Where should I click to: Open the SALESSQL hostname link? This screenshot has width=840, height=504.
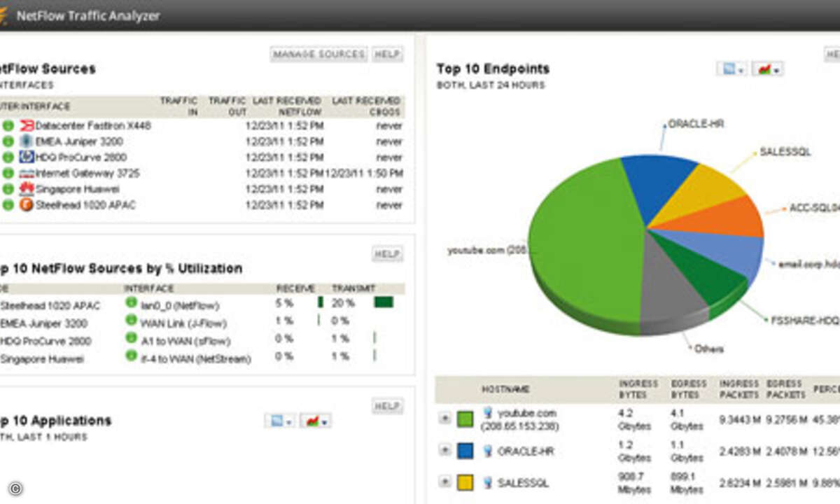(x=524, y=483)
